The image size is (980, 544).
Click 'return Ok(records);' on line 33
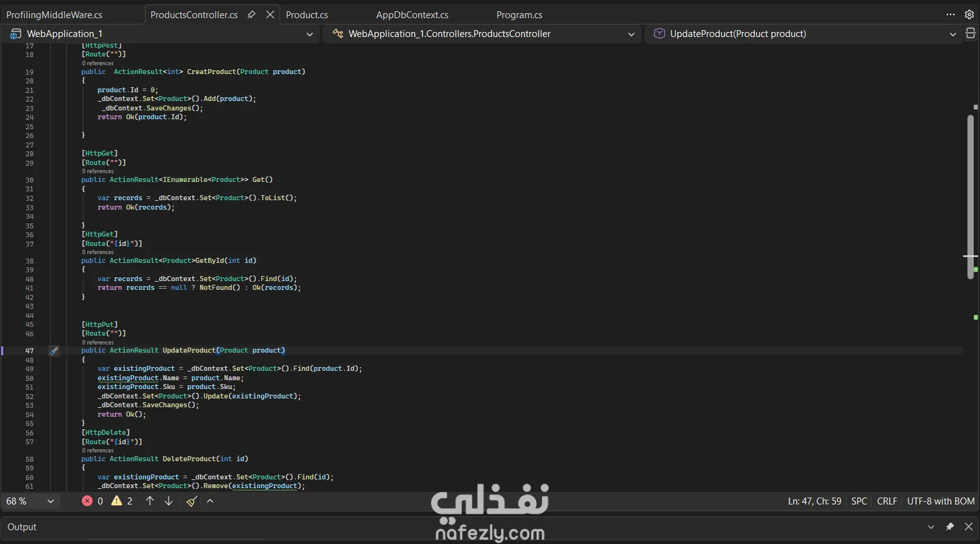click(136, 207)
